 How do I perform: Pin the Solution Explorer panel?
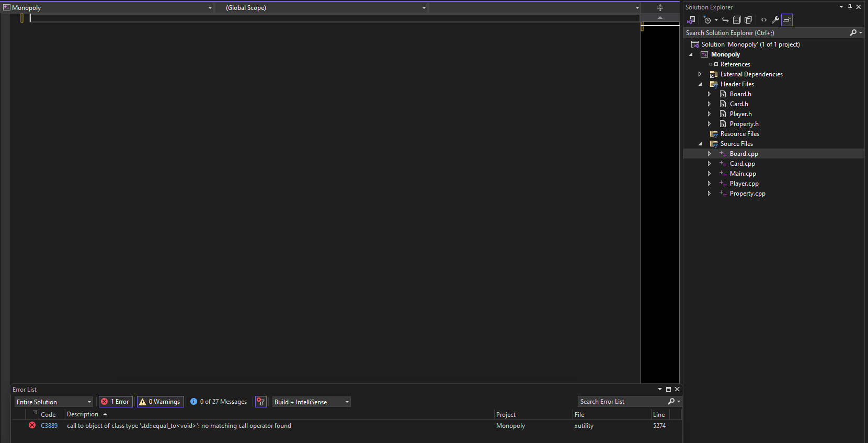coord(850,7)
